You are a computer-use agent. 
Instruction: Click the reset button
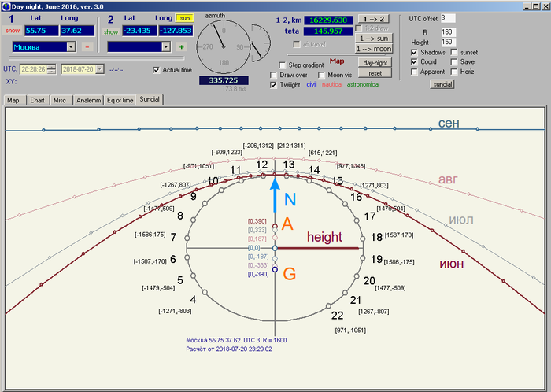[x=375, y=73]
